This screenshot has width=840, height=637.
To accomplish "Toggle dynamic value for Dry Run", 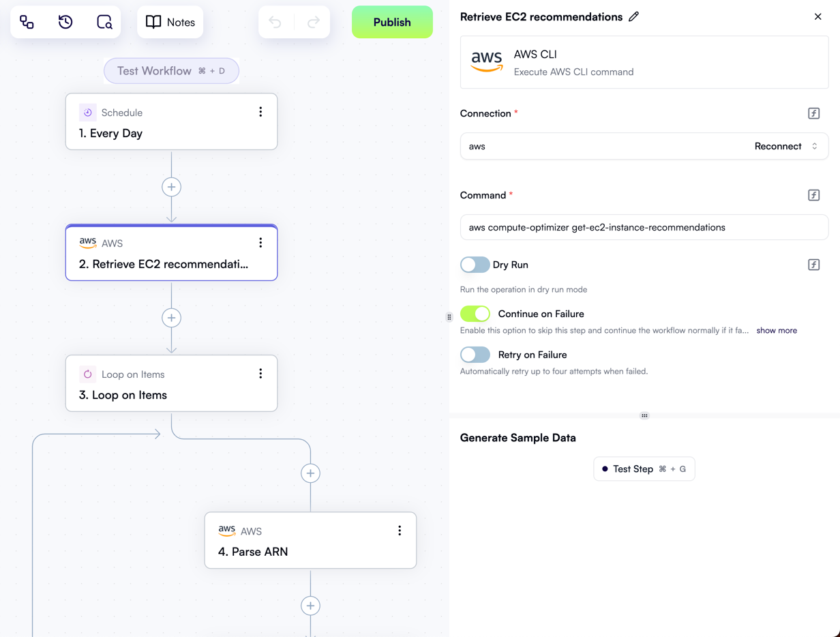I will pos(814,265).
